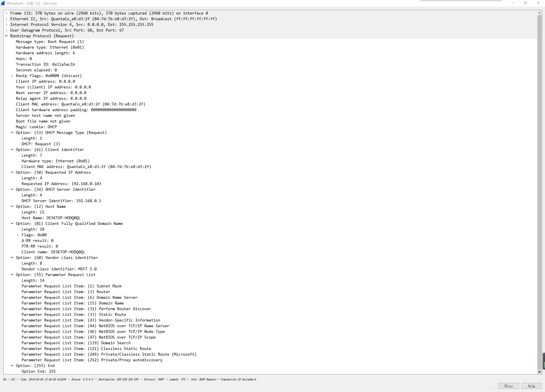Collapse Option (61) Client identifier

(12, 150)
